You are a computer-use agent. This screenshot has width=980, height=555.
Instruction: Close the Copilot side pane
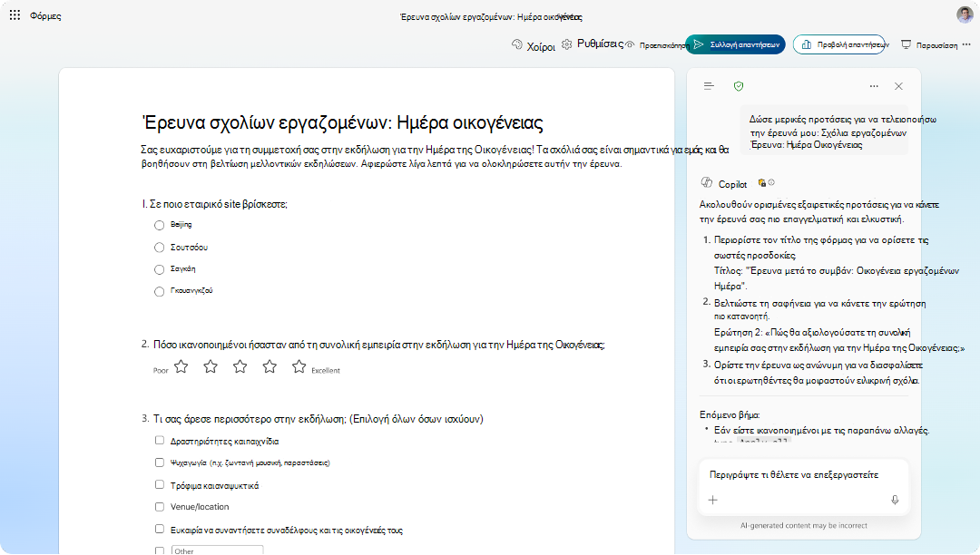(x=898, y=86)
